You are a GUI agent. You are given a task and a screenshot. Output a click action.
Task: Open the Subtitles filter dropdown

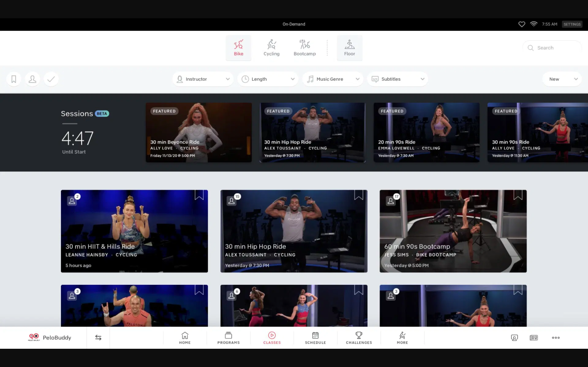click(398, 79)
